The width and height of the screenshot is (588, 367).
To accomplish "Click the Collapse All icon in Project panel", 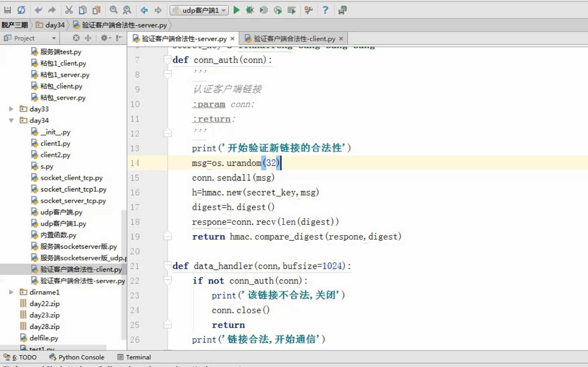I will point(88,38).
